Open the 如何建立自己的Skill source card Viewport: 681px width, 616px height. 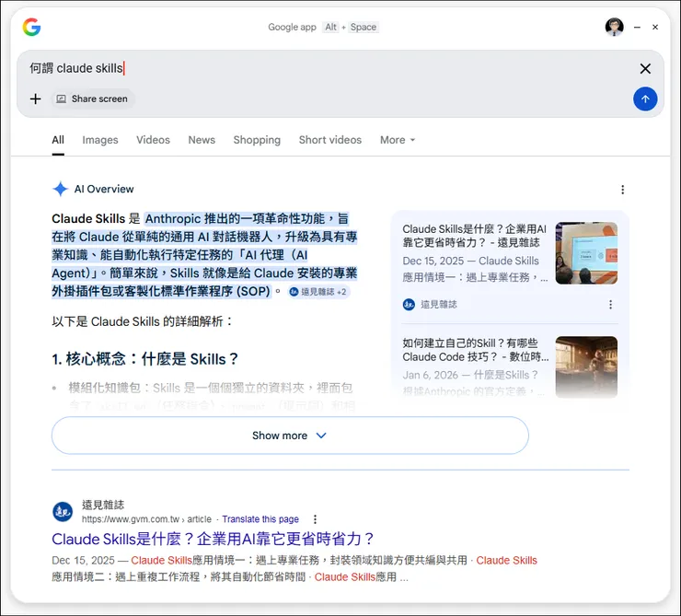pos(476,350)
